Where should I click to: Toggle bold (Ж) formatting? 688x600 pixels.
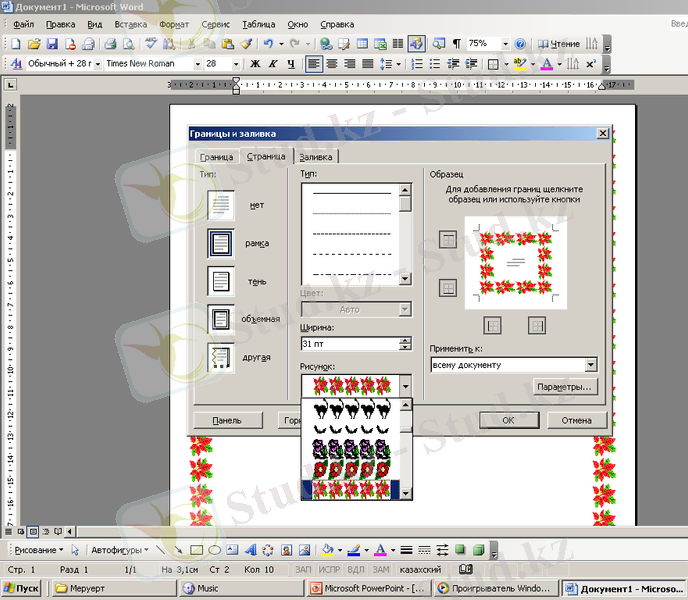pos(254,64)
